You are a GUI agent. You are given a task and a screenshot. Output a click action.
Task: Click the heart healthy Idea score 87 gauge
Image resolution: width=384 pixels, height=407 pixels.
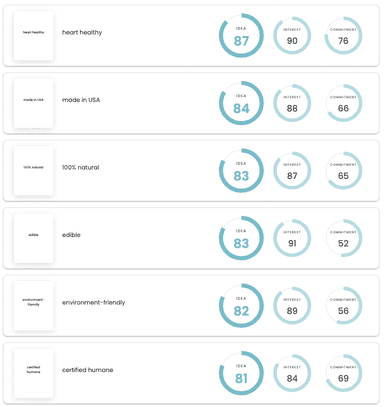(x=241, y=36)
